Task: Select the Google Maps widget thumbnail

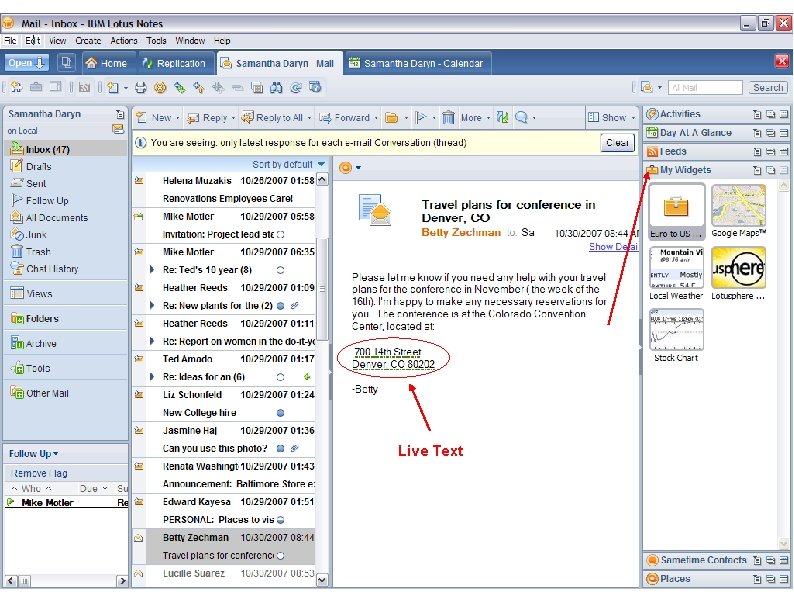Action: (x=738, y=211)
